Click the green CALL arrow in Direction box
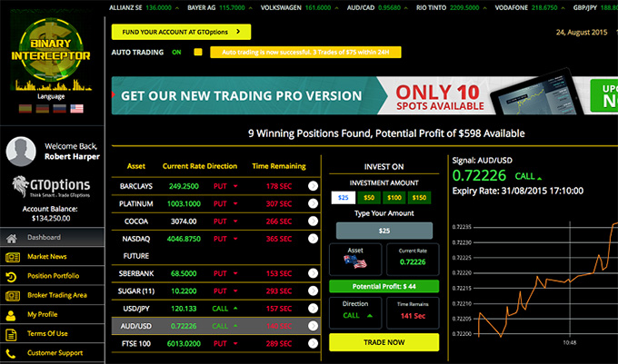 tap(370, 316)
